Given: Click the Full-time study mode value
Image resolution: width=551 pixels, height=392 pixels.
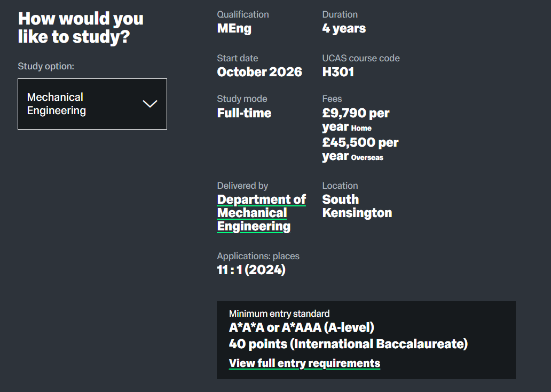Looking at the screenshot, I should pos(244,113).
